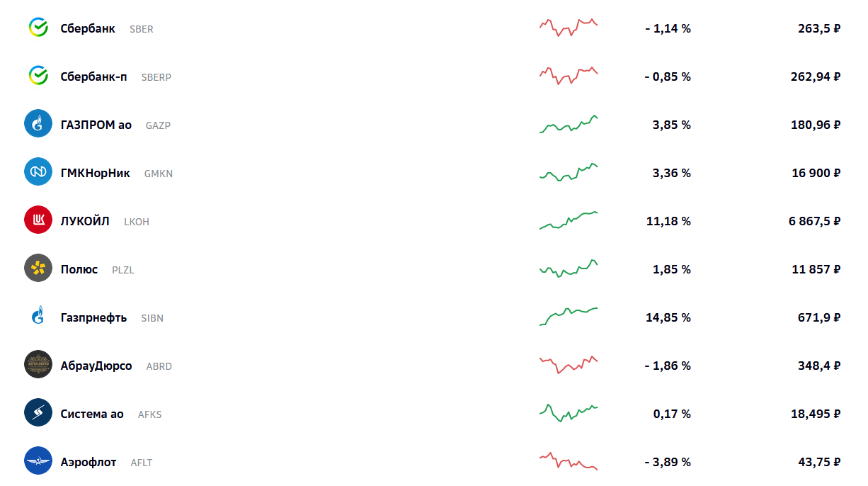This screenshot has height=486, width=868.
Task: Click the Polyus yellow star logo
Action: tap(38, 269)
